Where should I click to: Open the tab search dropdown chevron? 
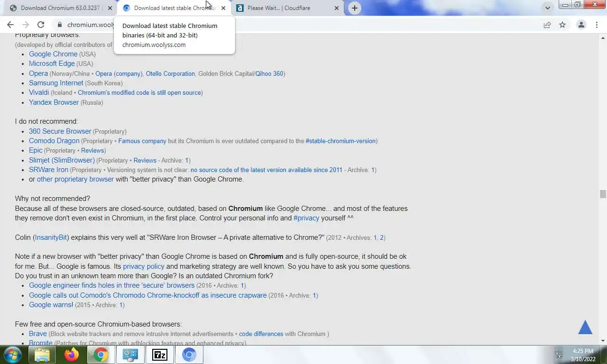[x=548, y=8]
